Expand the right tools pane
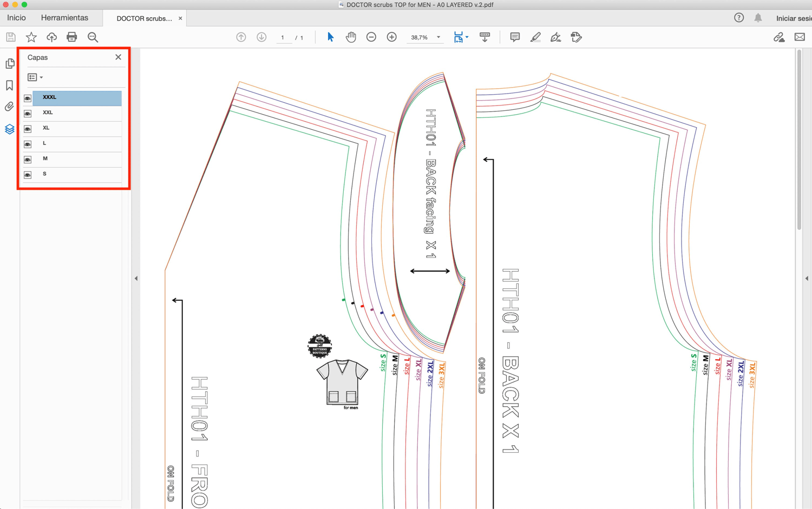812x509 pixels. pyautogui.click(x=807, y=279)
